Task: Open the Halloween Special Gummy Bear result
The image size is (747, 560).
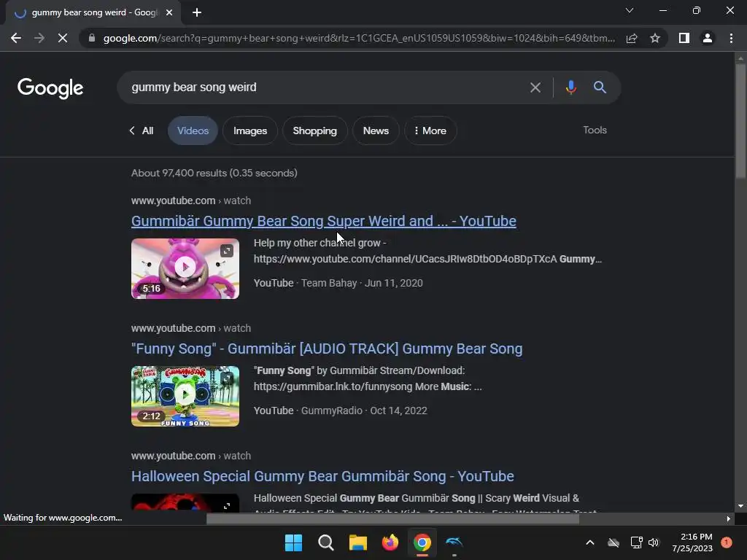Action: (x=322, y=476)
